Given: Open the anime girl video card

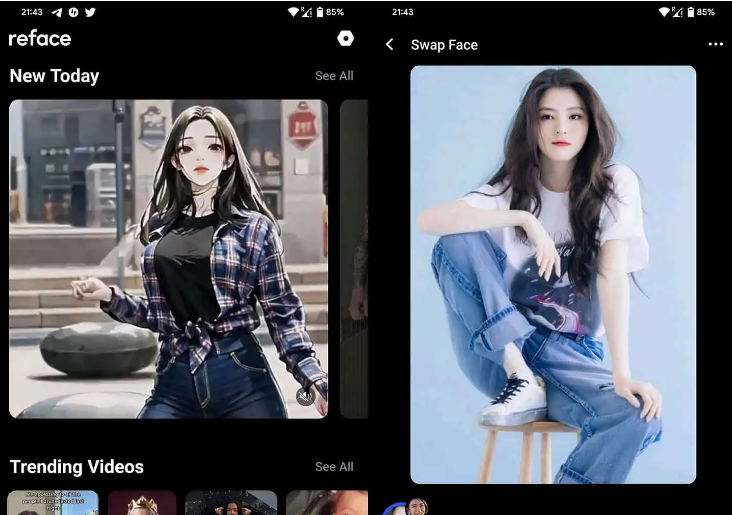Looking at the screenshot, I should [168, 258].
